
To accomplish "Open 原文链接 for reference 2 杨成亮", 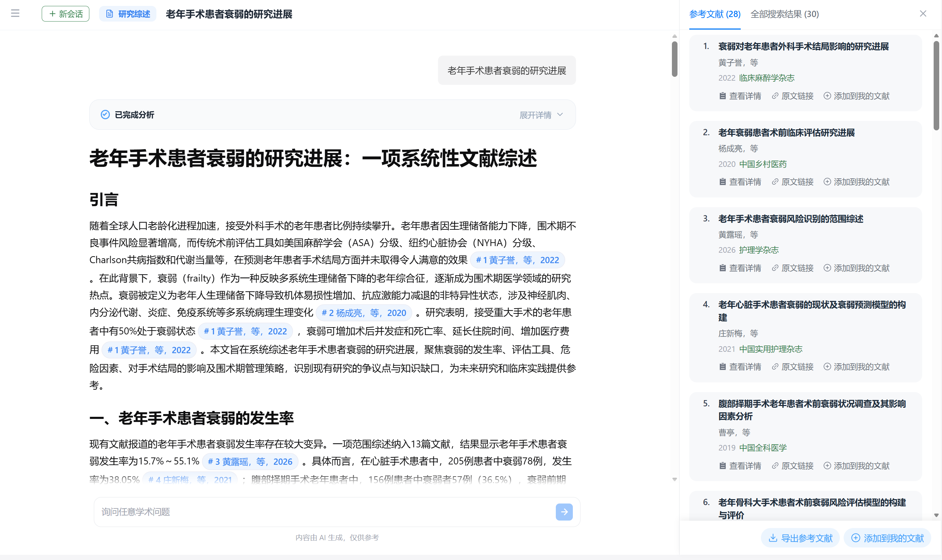I will click(x=792, y=182).
